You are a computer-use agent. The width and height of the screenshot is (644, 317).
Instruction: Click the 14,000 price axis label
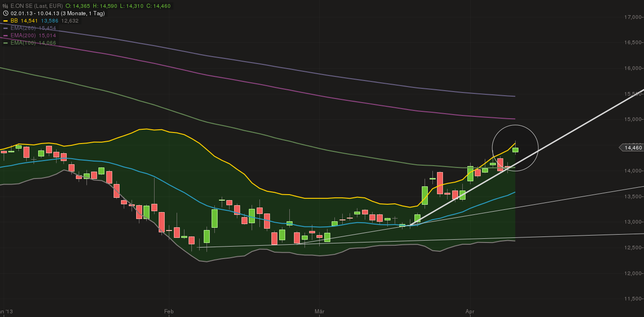tap(632, 171)
